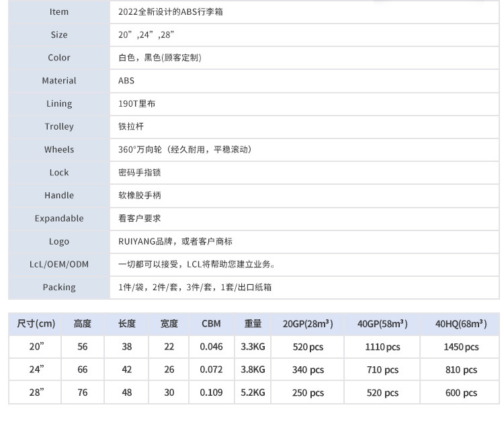Click the wheels value '360°万向轮'
Screen dimensions: 504x424
click(x=140, y=149)
